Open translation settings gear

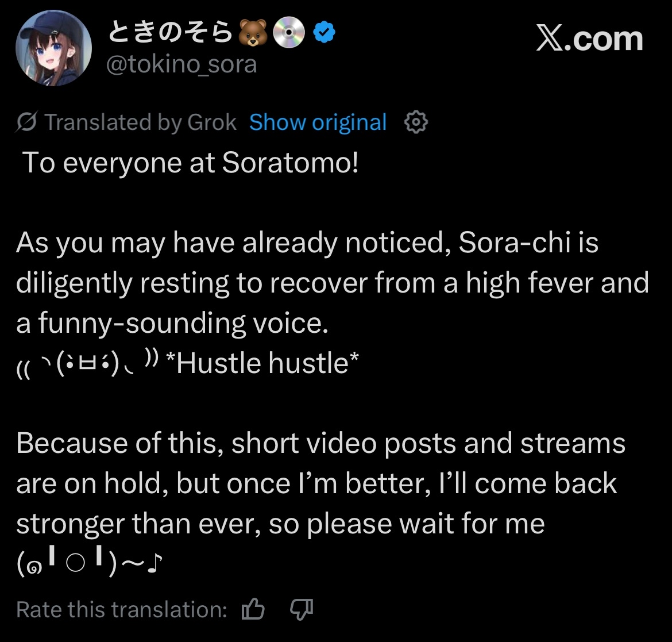click(x=416, y=122)
